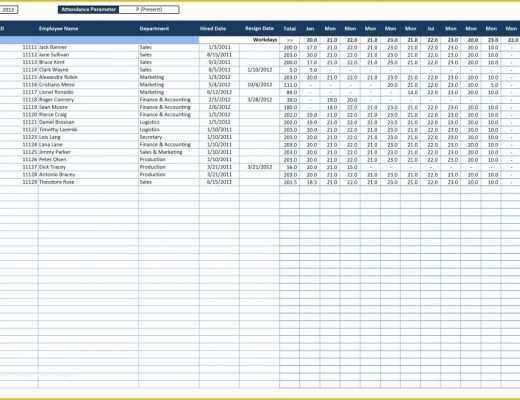This screenshot has width=520, height=400.
Task: Select employee name Theodore Rose
Action: coord(57,182)
